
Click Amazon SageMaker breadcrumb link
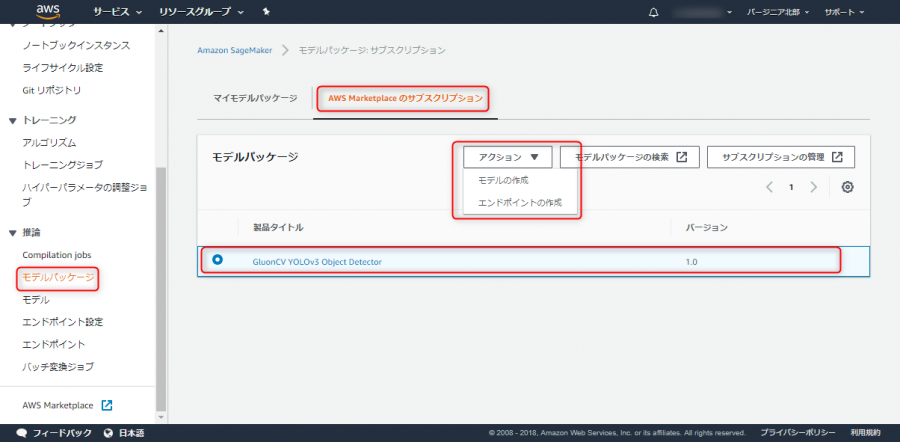[x=235, y=50]
